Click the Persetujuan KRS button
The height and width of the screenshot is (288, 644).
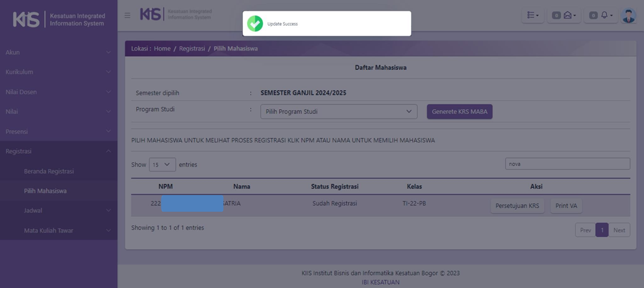click(517, 206)
